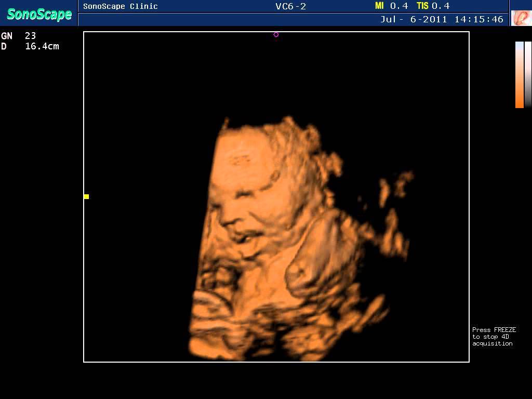Click the Jul-6-2011 date and time display

[442, 19]
